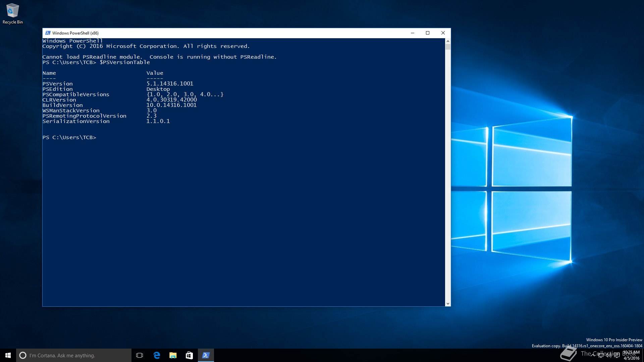
Task: Click the 'WSManStackVersion' row name
Action: (71, 111)
